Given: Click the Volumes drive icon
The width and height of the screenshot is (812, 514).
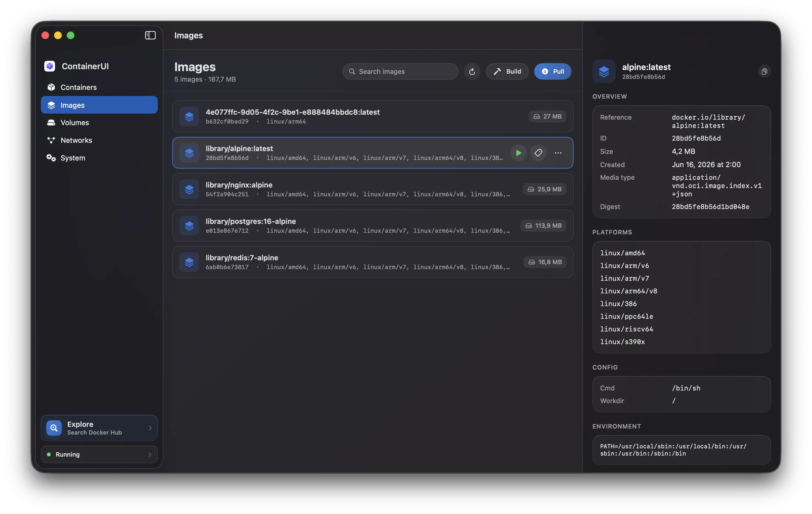Looking at the screenshot, I should click(x=51, y=123).
